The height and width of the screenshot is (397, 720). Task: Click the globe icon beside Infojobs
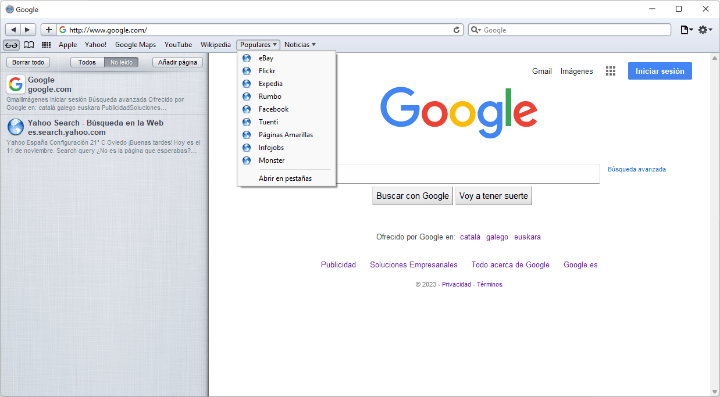click(247, 148)
